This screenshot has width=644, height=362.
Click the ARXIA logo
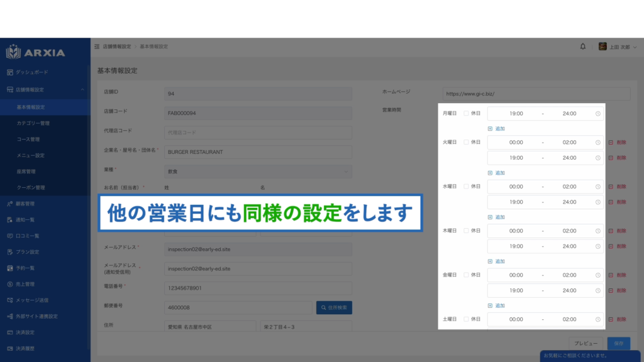click(x=35, y=52)
